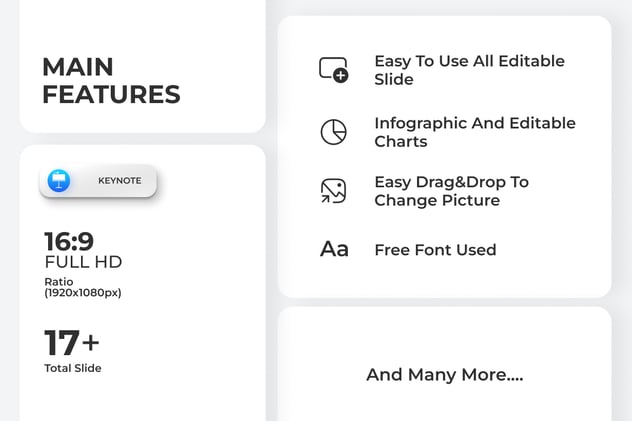Click the drag and drop picture icon
632x421 pixels.
click(x=333, y=191)
